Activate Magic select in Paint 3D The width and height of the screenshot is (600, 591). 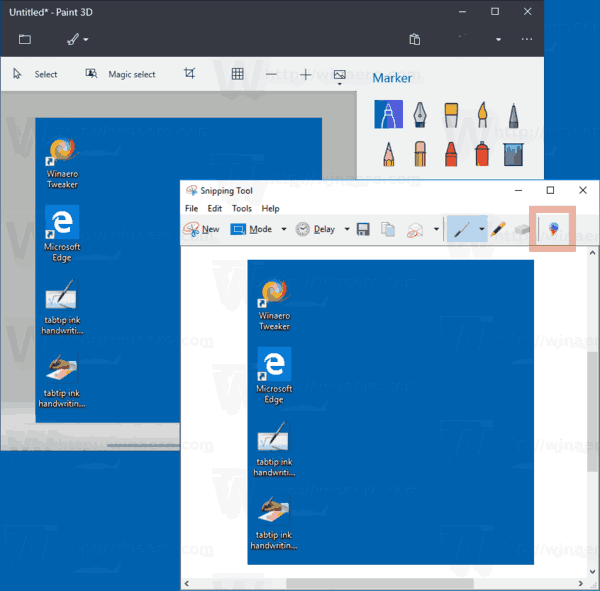coord(120,74)
